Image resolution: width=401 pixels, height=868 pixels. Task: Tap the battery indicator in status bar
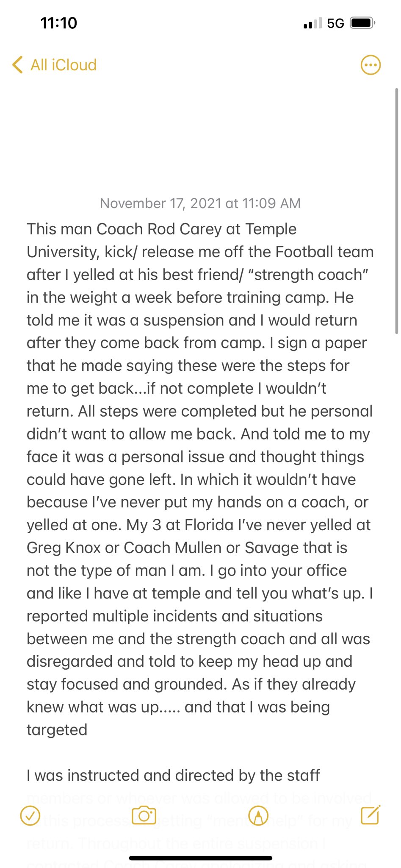tap(362, 23)
